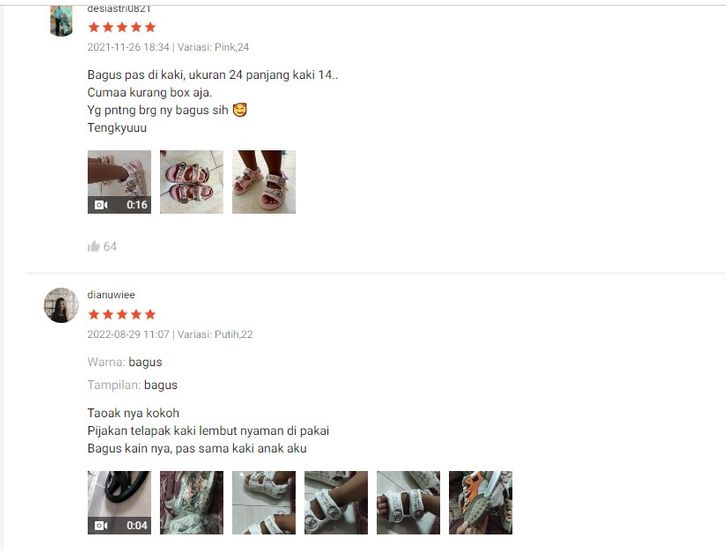
Task: Open the second photo in dianuwiee's review
Action: (x=192, y=503)
